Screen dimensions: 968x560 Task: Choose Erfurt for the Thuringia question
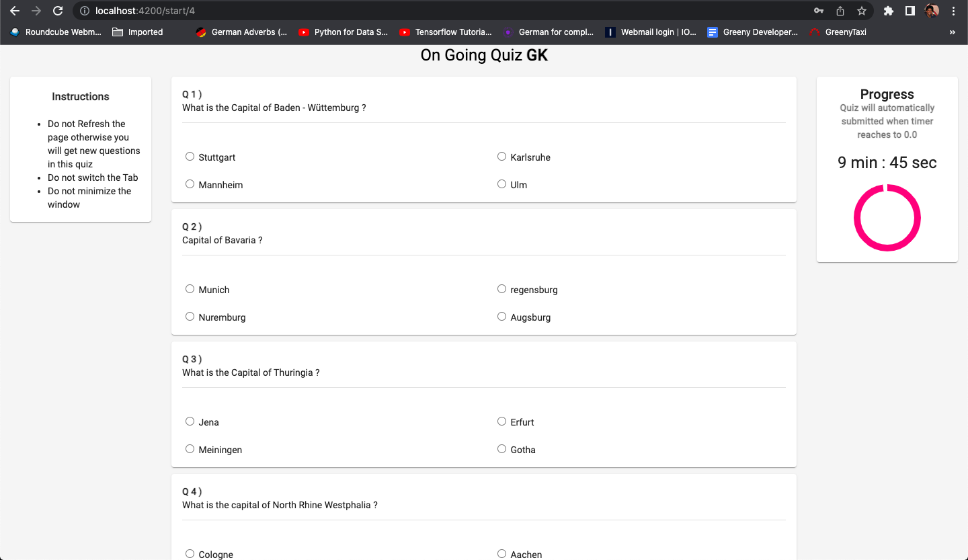tap(501, 421)
